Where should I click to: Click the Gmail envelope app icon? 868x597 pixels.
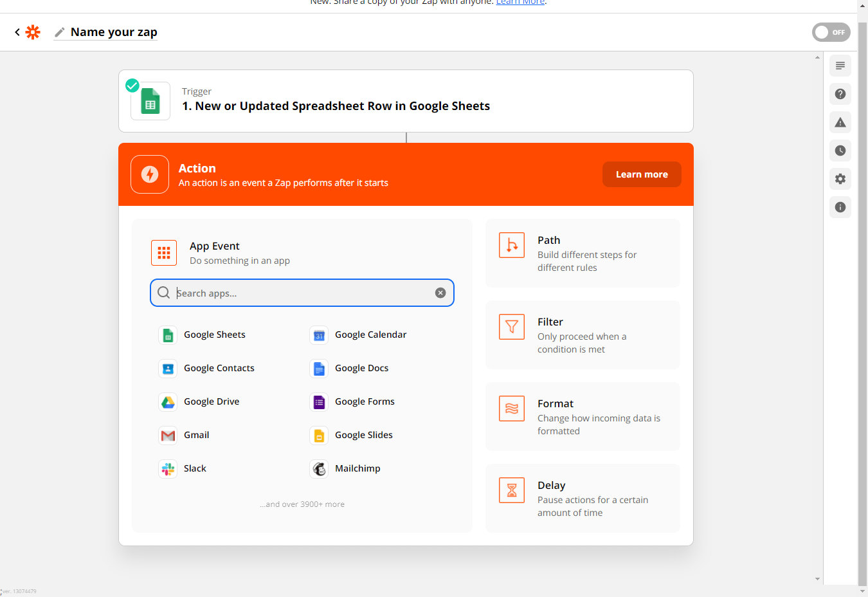click(168, 435)
